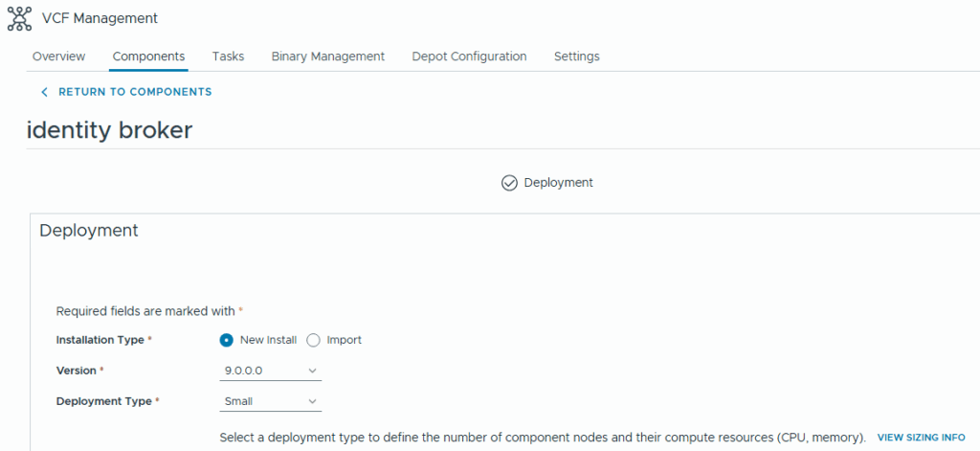Open the Binary Management tab
Viewport: 980px width, 451px height.
coord(327,56)
